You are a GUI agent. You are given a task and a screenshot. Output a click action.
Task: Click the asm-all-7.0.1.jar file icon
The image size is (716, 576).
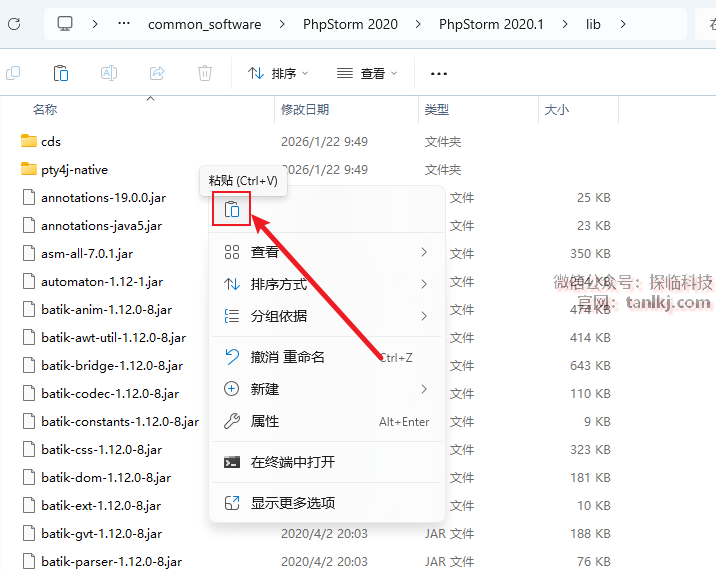pyautogui.click(x=29, y=253)
